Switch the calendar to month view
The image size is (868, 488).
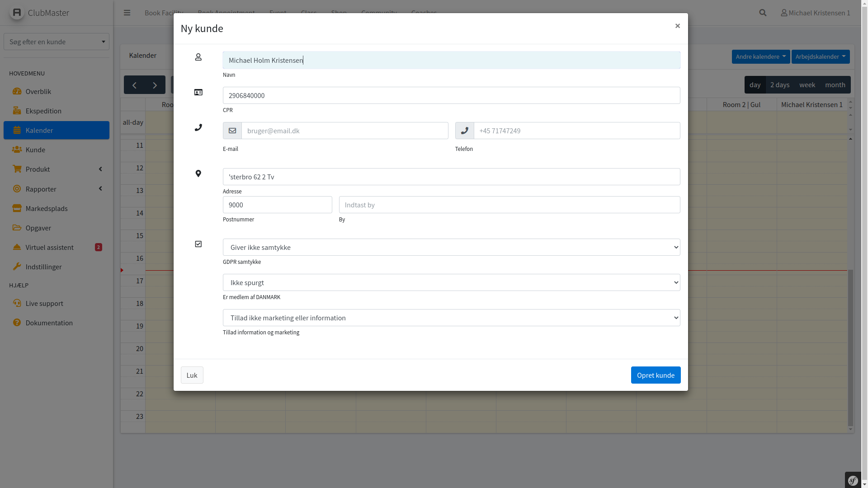(835, 85)
